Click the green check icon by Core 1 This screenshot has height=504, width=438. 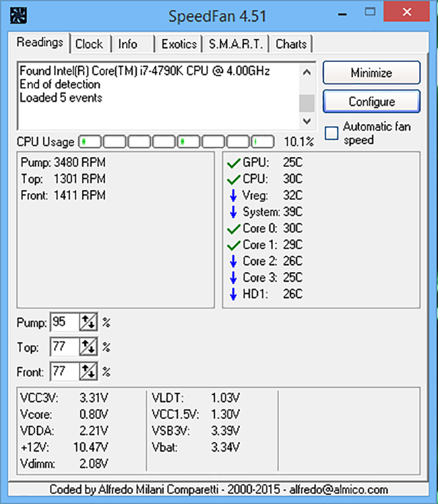coord(234,245)
